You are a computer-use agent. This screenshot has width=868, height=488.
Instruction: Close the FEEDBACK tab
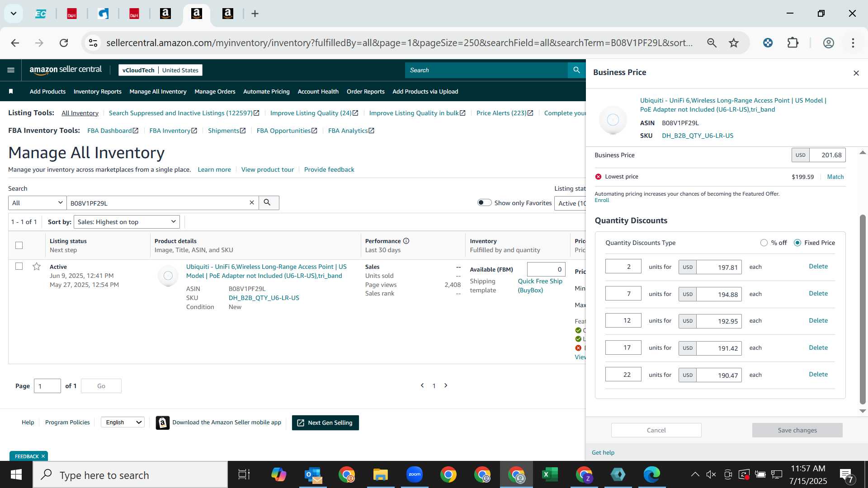(43, 456)
